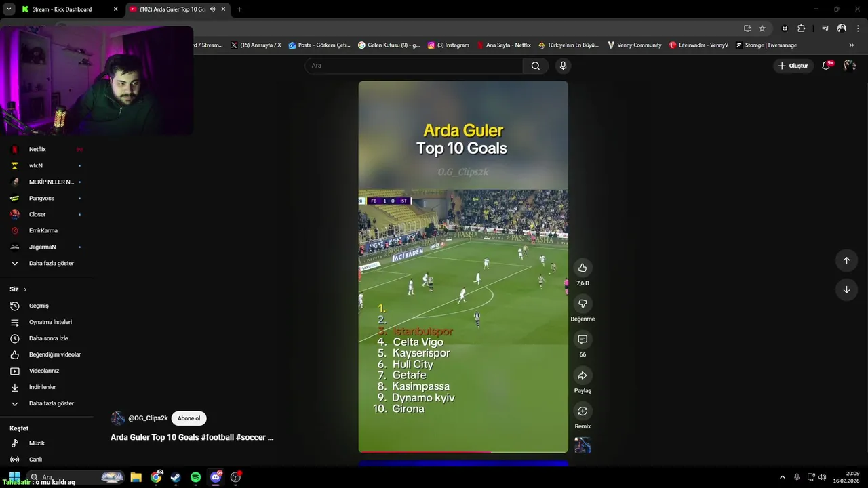This screenshot has height=488, width=868.
Task: Open the Instagram bookmark
Action: point(448,45)
